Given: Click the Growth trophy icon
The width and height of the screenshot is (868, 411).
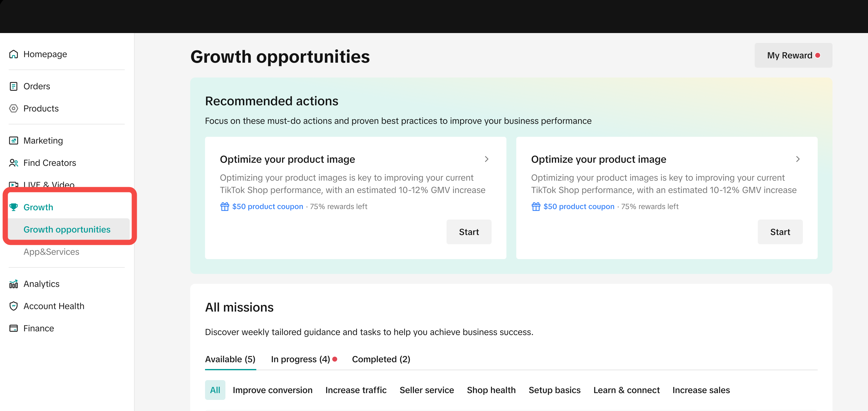Looking at the screenshot, I should coord(14,207).
